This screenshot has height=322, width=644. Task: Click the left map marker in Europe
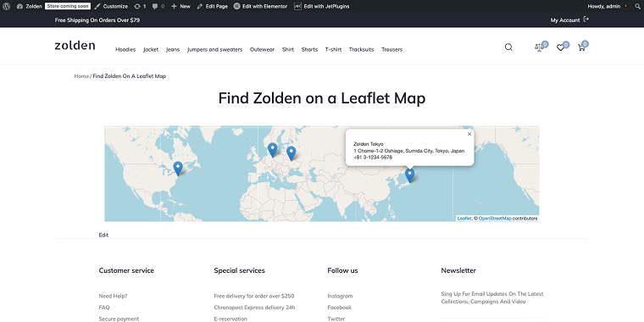pos(272,150)
